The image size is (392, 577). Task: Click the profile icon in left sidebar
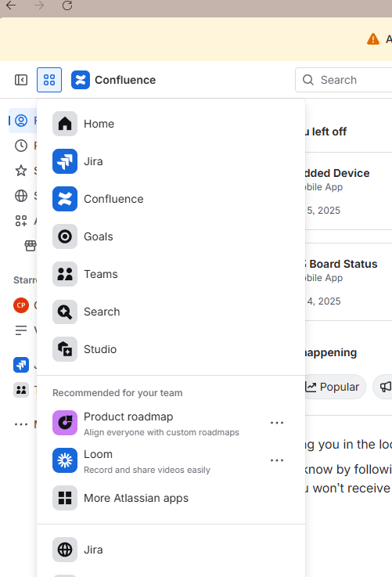click(21, 121)
